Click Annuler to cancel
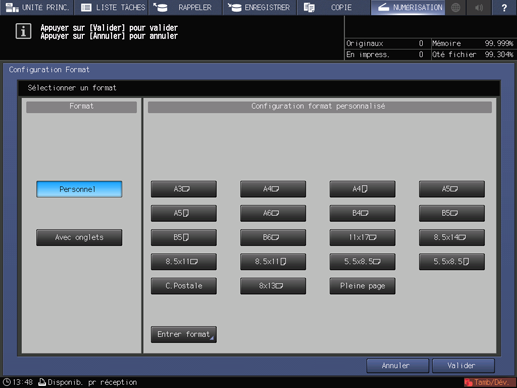 point(397,366)
